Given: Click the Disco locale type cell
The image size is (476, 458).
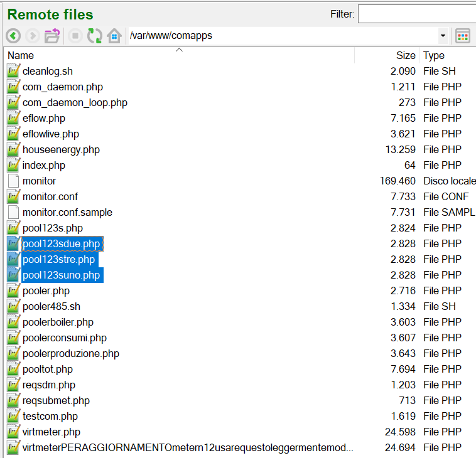Looking at the screenshot, I should [450, 181].
